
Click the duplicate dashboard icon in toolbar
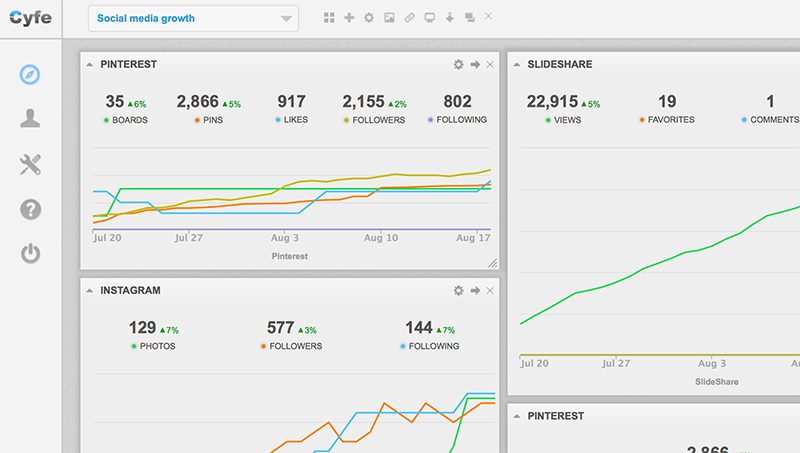(470, 18)
